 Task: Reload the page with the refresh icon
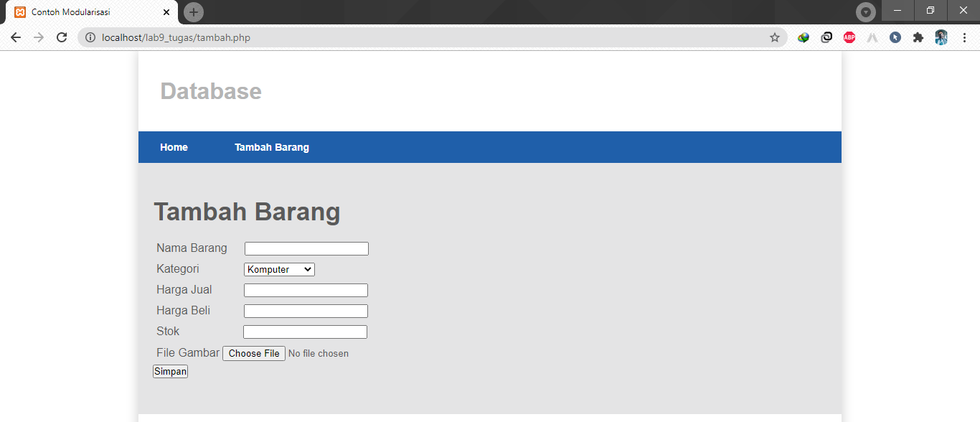[x=62, y=37]
